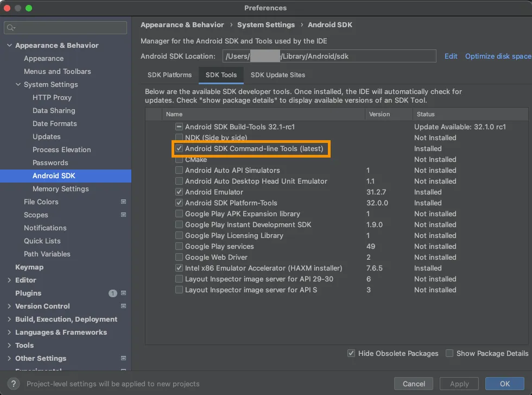Image resolution: width=532 pixels, height=395 pixels.
Task: Click the project-level icon beside File Colors
Action: 124,202
